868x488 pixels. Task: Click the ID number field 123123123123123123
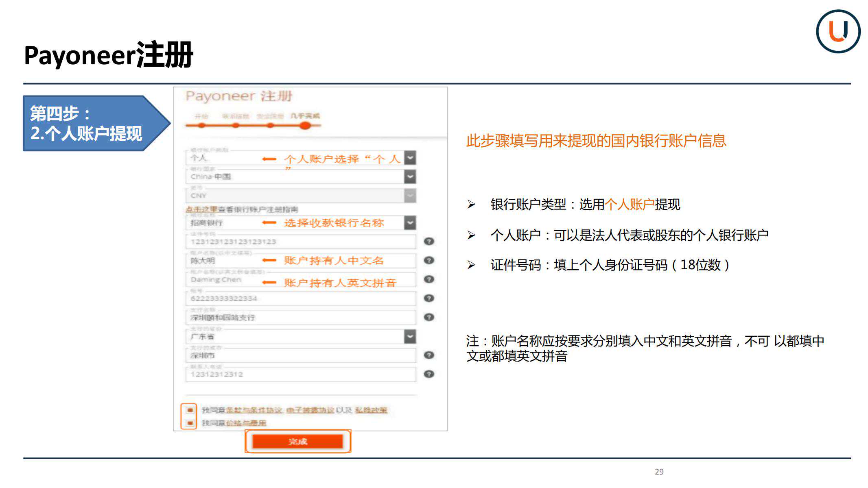(x=301, y=242)
